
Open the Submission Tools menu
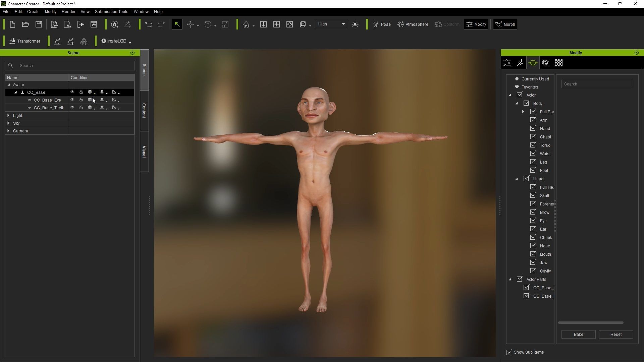click(111, 12)
